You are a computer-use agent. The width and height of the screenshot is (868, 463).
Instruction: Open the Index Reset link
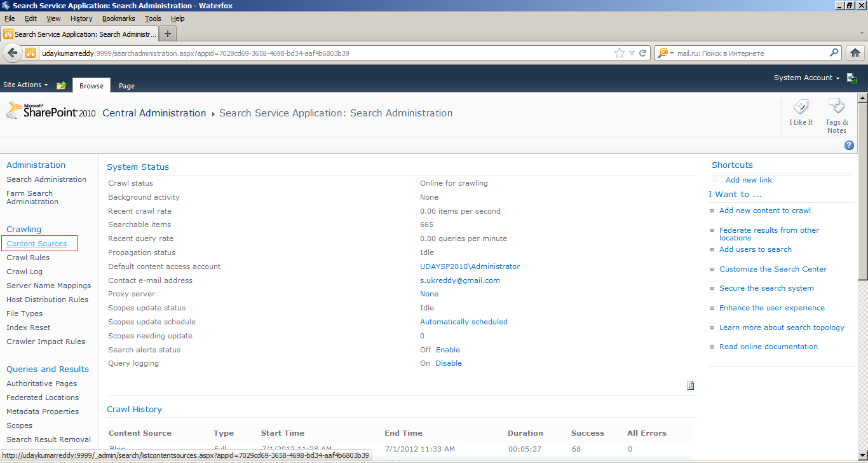point(29,328)
